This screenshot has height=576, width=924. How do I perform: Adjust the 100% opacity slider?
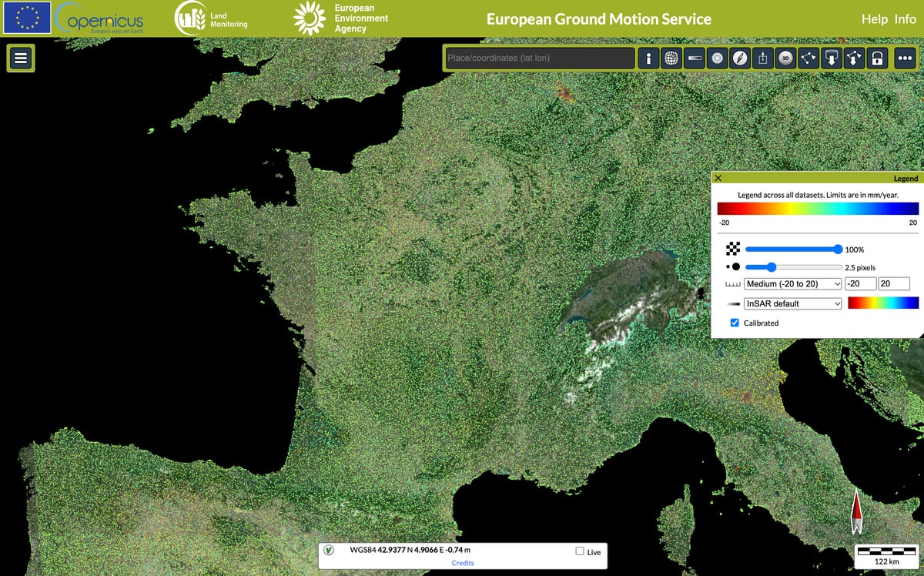[x=794, y=249]
